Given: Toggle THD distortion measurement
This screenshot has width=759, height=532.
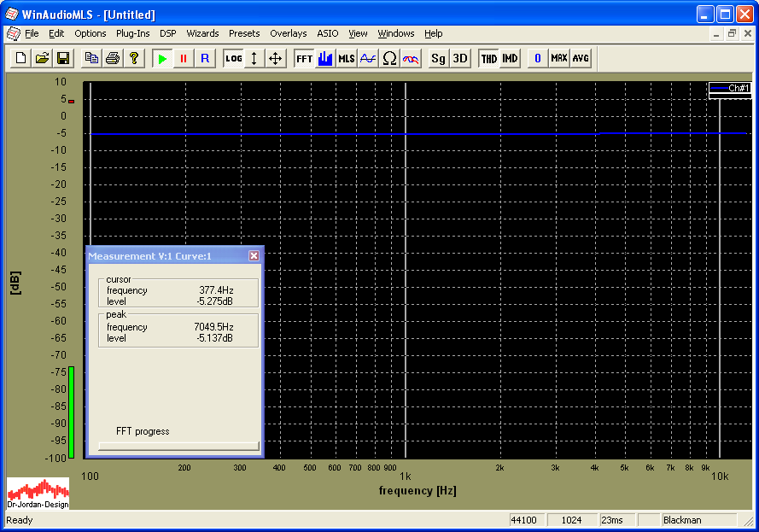Looking at the screenshot, I should click(x=488, y=58).
